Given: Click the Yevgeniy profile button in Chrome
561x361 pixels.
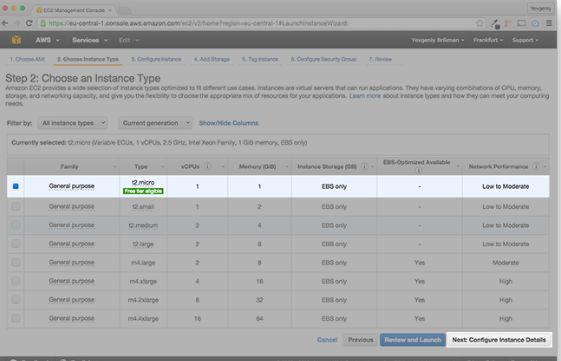Looking at the screenshot, I should (x=540, y=8).
